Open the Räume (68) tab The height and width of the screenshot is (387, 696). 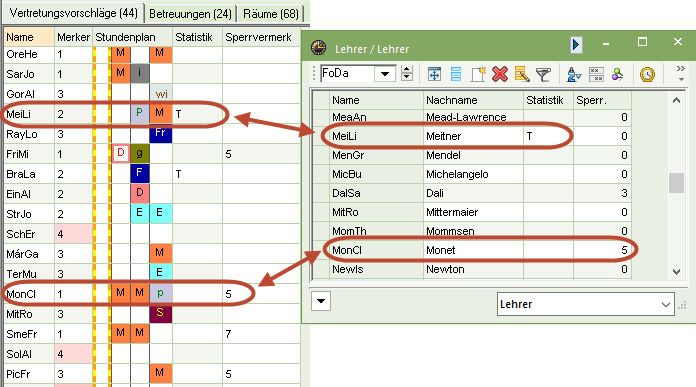(271, 13)
